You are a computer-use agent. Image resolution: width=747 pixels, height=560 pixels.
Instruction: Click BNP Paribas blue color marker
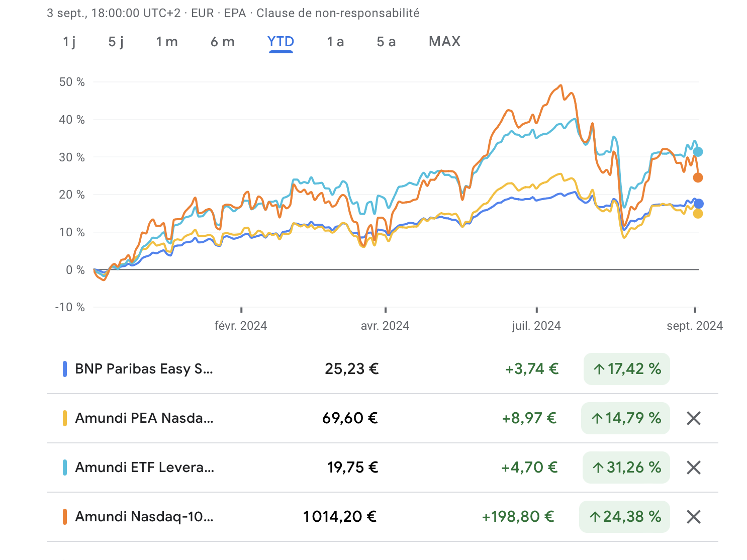click(65, 369)
